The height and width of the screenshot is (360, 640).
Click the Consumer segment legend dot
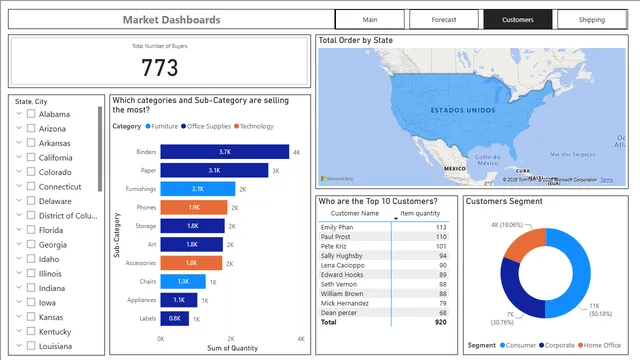(x=502, y=345)
